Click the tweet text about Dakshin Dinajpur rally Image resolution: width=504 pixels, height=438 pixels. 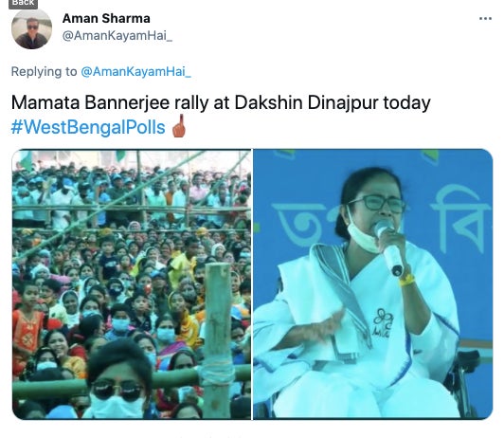coord(221,103)
